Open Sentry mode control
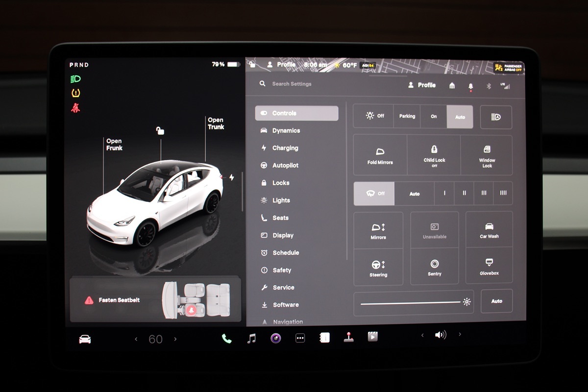 434,267
